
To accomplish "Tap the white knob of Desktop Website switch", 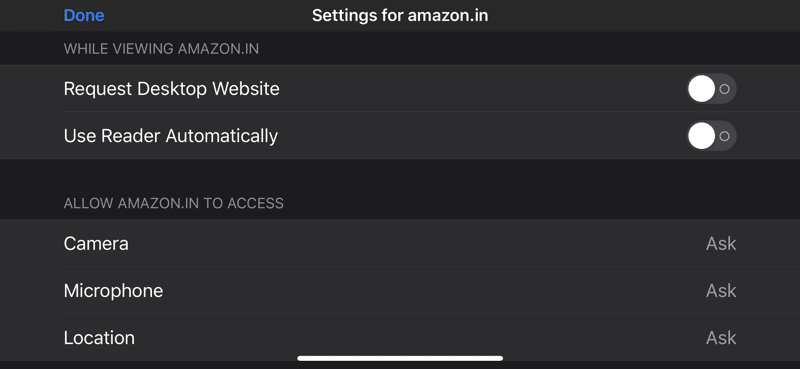I will [702, 89].
